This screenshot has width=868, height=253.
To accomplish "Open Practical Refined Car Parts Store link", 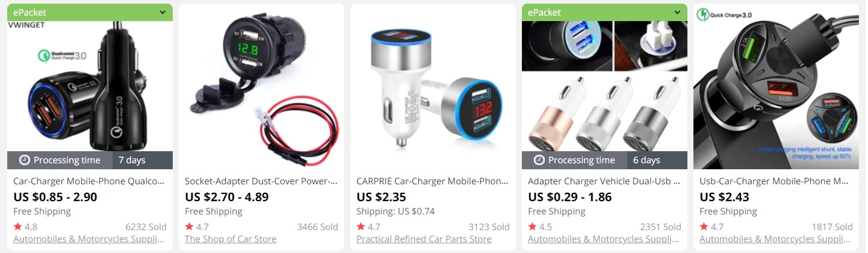I will point(424,239).
